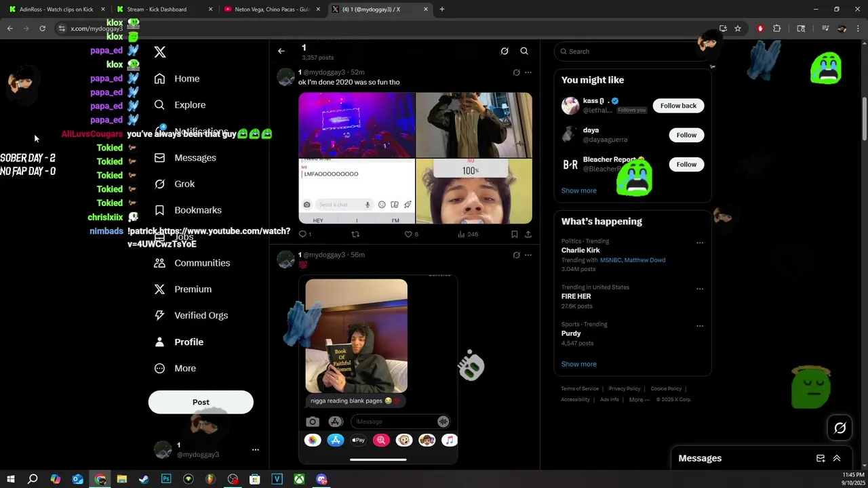Like the post with 8 likes
This screenshot has height=488, width=868.
tap(411, 234)
